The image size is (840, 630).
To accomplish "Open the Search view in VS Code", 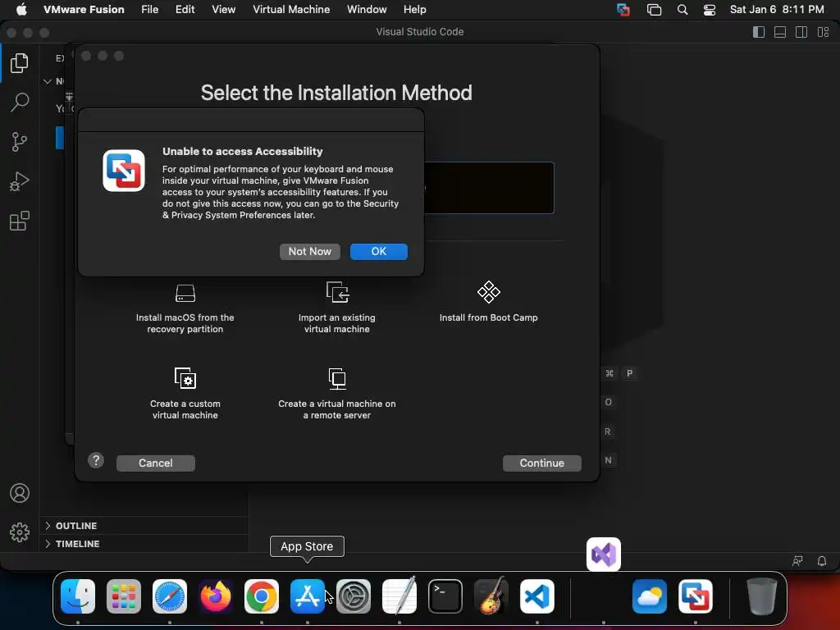I will click(20, 103).
